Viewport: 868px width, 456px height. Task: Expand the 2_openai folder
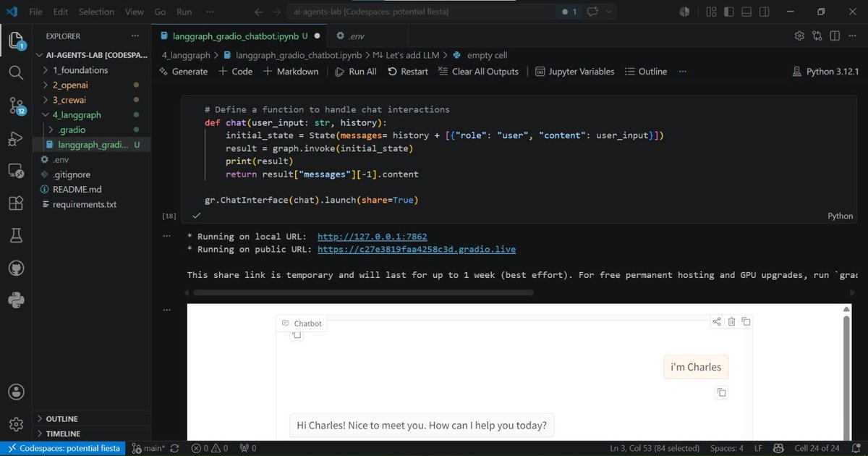pos(71,85)
